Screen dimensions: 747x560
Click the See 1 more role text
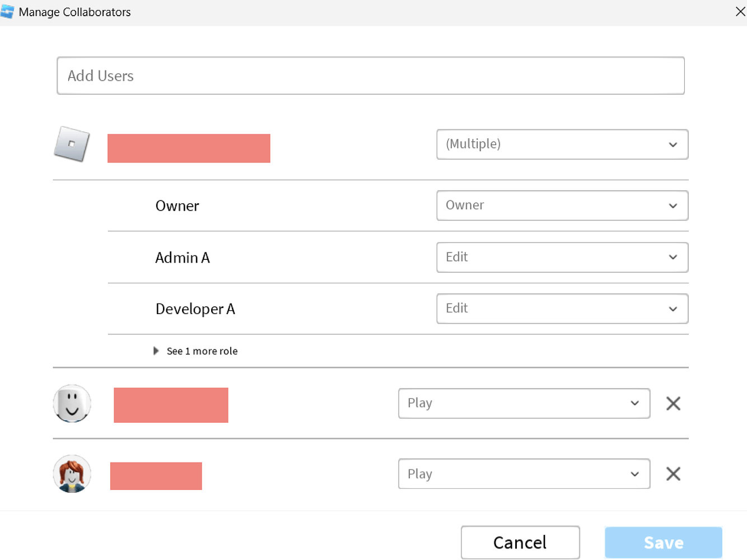[202, 351]
